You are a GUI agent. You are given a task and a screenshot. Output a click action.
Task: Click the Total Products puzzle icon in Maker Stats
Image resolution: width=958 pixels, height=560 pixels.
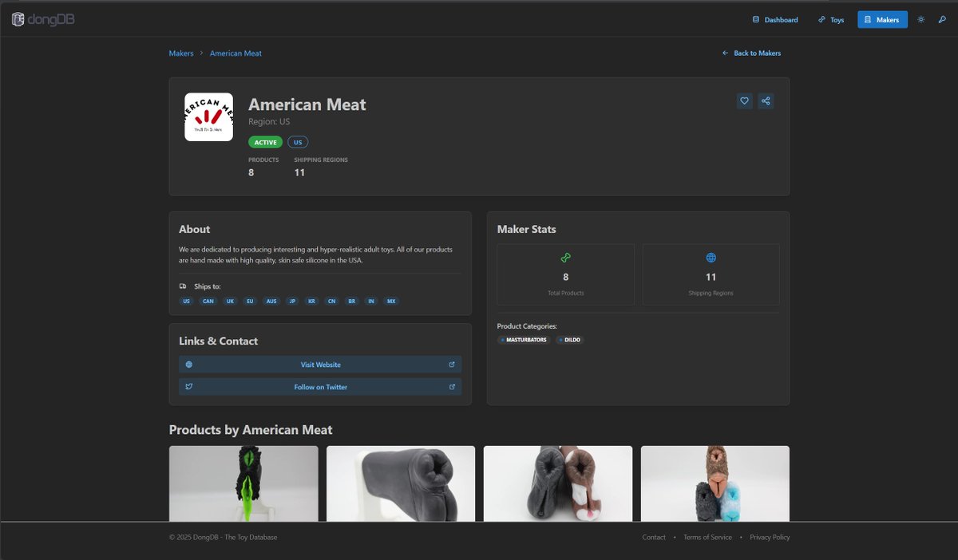click(x=565, y=257)
